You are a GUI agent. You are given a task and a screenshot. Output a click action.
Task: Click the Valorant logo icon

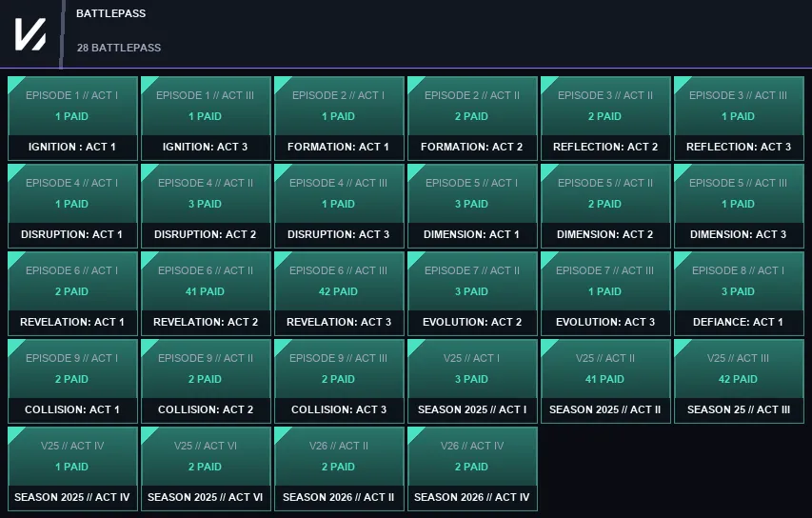pyautogui.click(x=30, y=34)
